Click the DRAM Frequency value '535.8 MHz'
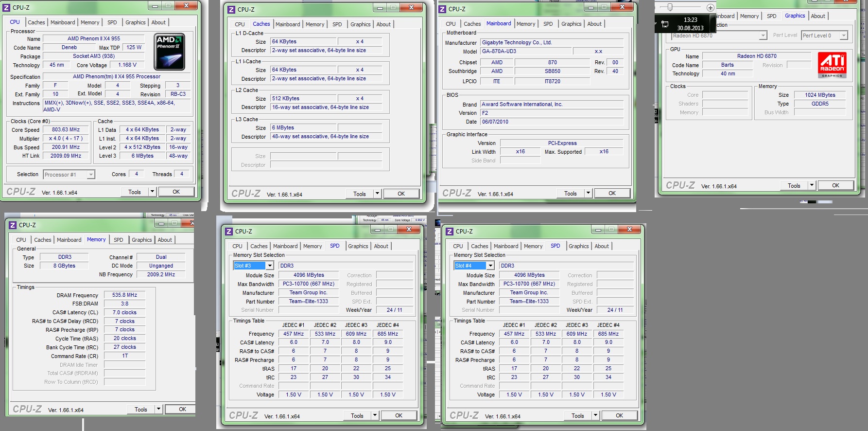868x431 pixels. (124, 295)
